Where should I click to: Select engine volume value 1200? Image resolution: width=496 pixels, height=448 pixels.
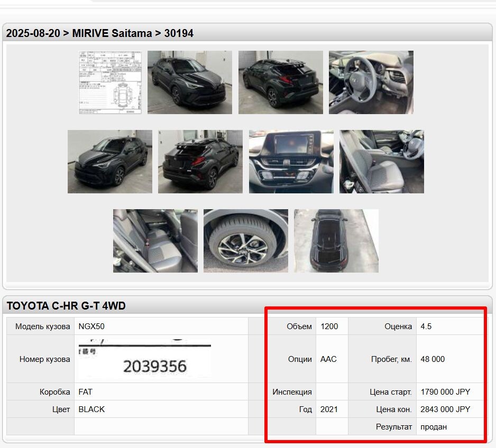click(x=329, y=326)
